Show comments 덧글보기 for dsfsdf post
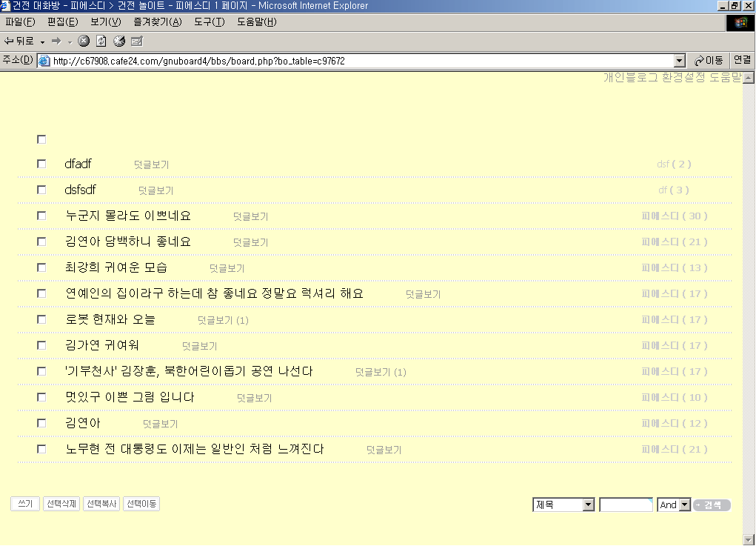 155,190
